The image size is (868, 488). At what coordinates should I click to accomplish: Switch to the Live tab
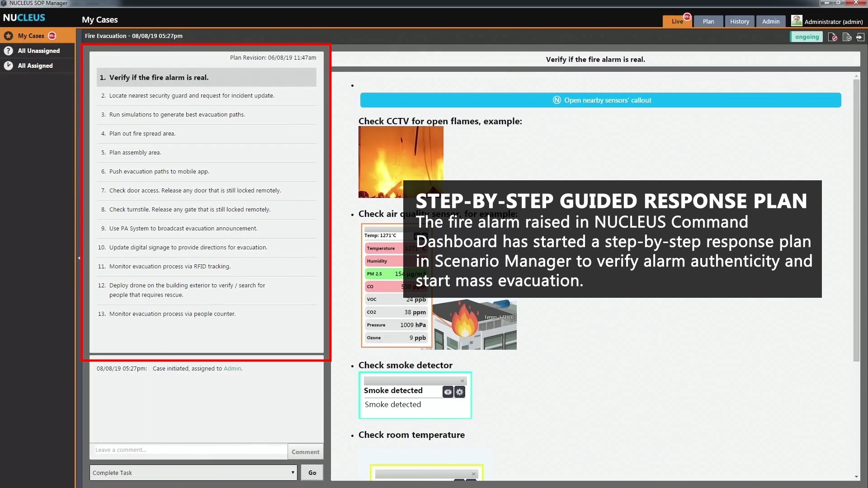pos(677,21)
